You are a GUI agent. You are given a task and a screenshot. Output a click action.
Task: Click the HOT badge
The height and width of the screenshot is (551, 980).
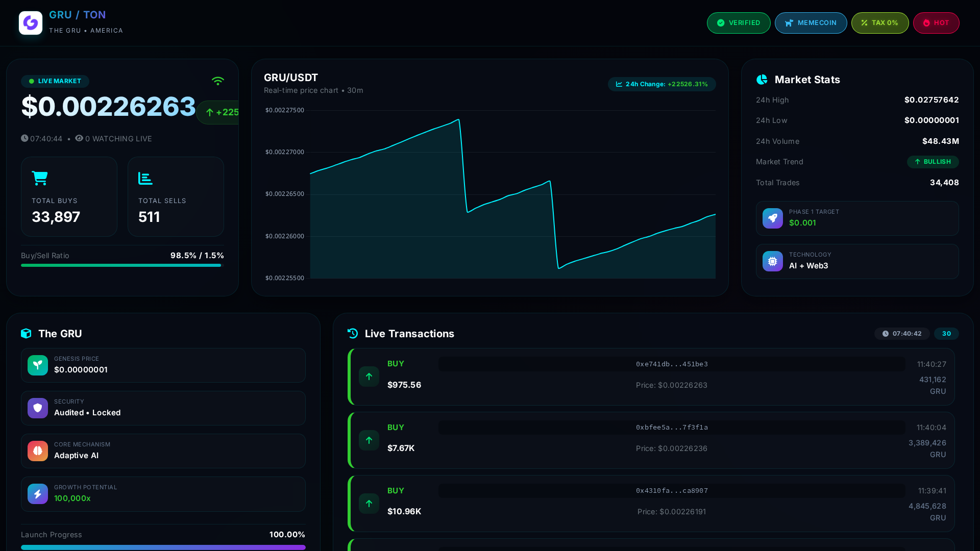pyautogui.click(x=936, y=23)
